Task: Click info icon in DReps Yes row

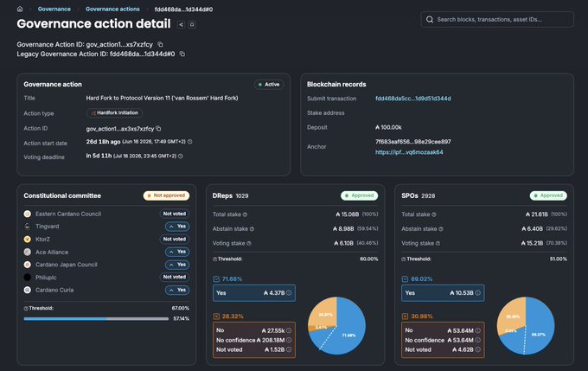Action: [289, 293]
